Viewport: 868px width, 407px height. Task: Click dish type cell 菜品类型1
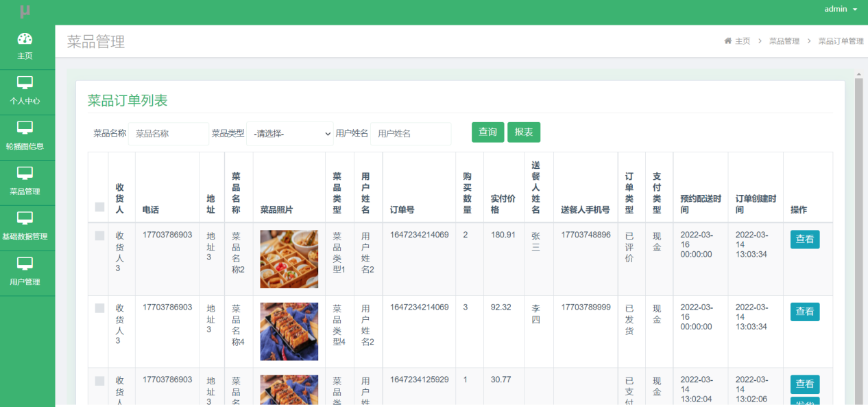pyautogui.click(x=339, y=253)
